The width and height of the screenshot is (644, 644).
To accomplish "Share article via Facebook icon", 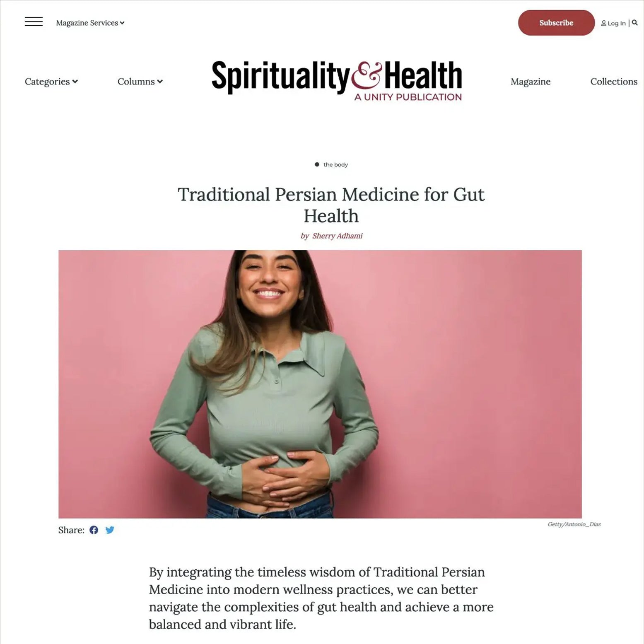I will [94, 530].
